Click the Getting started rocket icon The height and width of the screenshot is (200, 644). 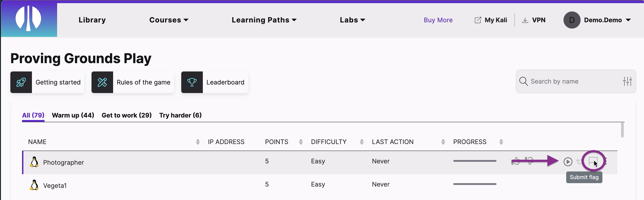click(21, 82)
